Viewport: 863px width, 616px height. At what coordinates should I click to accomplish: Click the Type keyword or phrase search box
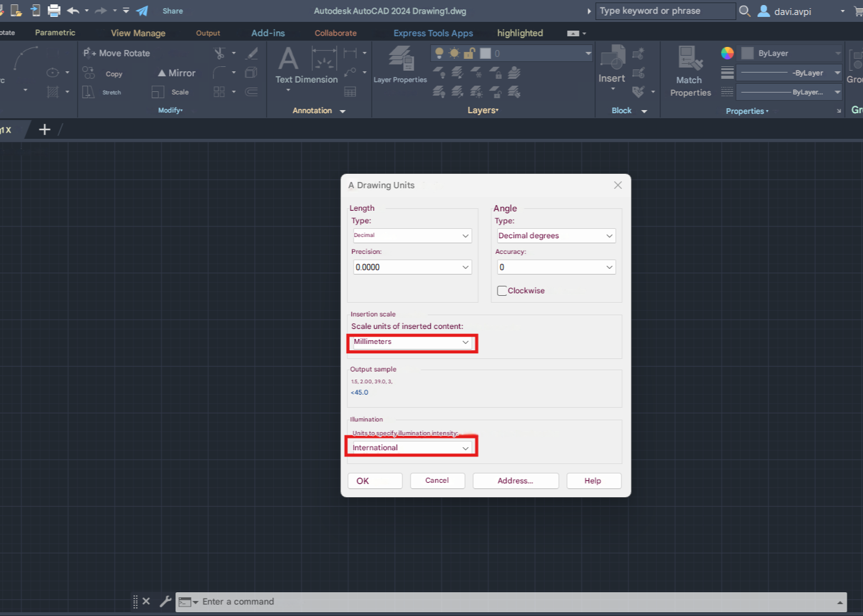pos(665,11)
